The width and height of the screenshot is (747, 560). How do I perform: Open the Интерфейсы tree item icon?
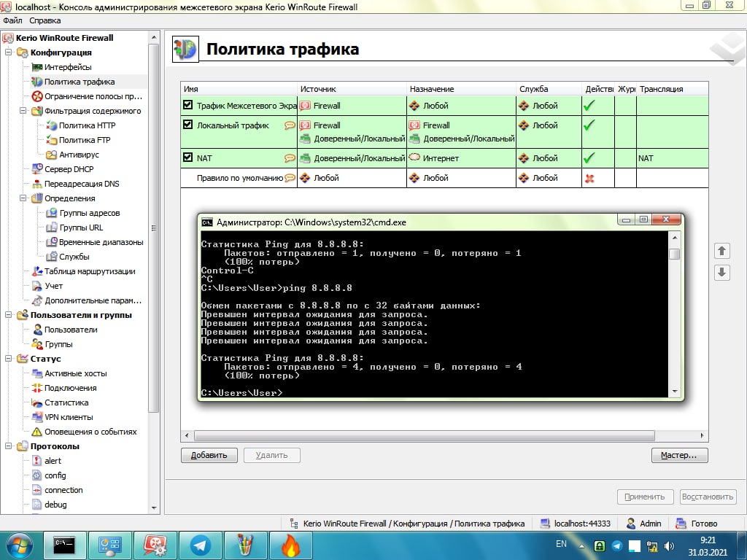tap(36, 67)
